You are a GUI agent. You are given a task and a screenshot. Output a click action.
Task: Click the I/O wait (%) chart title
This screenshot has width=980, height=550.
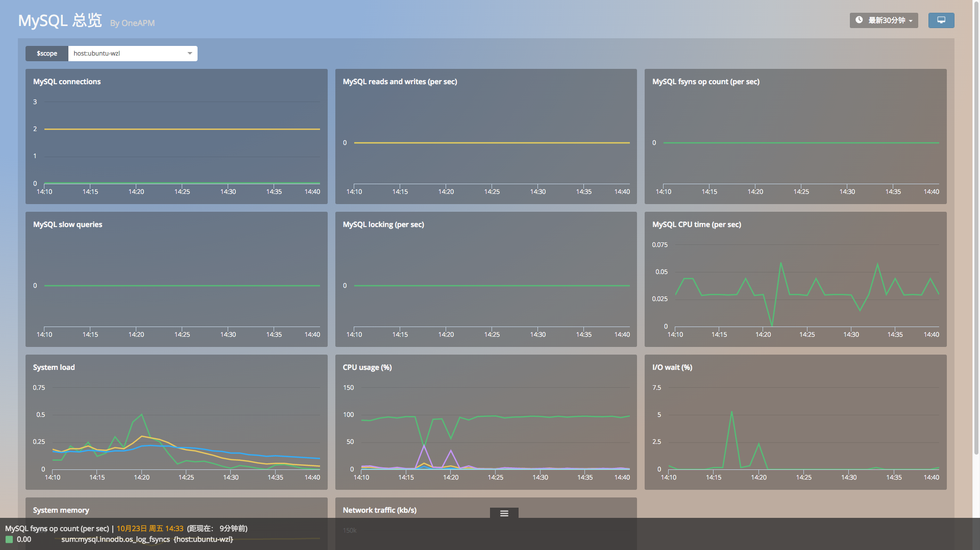672,367
